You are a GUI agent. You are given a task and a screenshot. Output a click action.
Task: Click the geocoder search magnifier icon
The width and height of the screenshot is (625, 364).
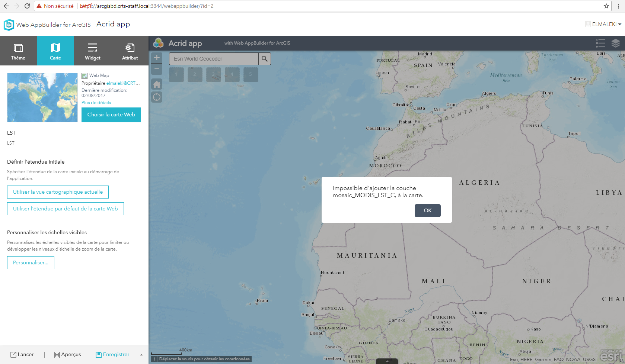(265, 59)
